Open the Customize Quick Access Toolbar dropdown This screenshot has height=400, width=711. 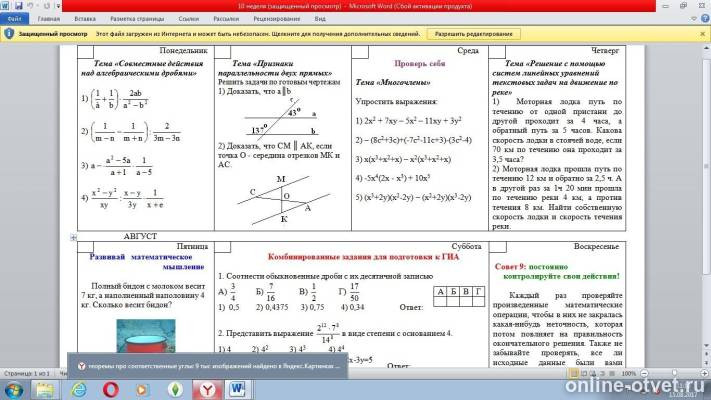[x=58, y=6]
